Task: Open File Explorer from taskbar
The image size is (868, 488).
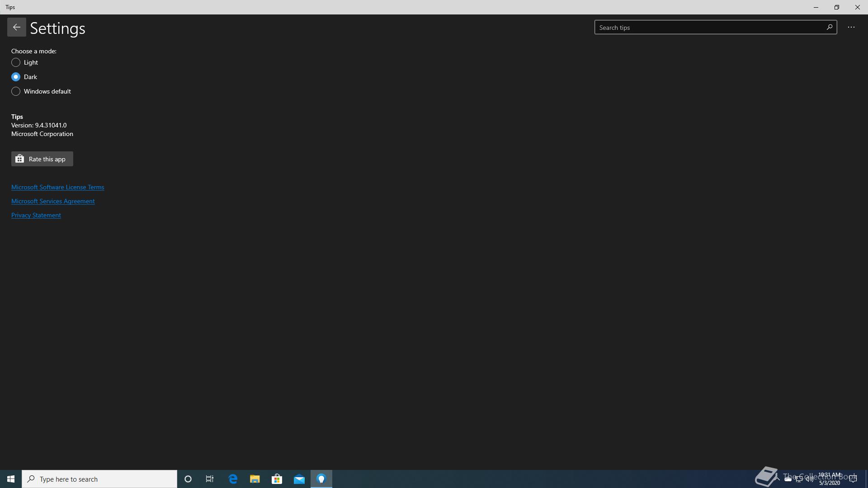Action: (255, 479)
